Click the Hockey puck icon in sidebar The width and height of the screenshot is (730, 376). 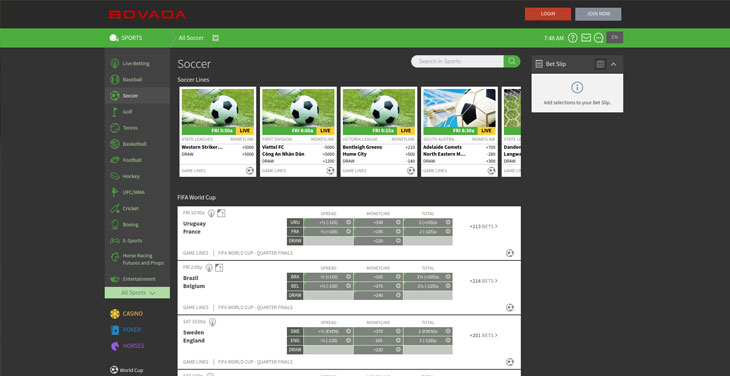point(115,176)
